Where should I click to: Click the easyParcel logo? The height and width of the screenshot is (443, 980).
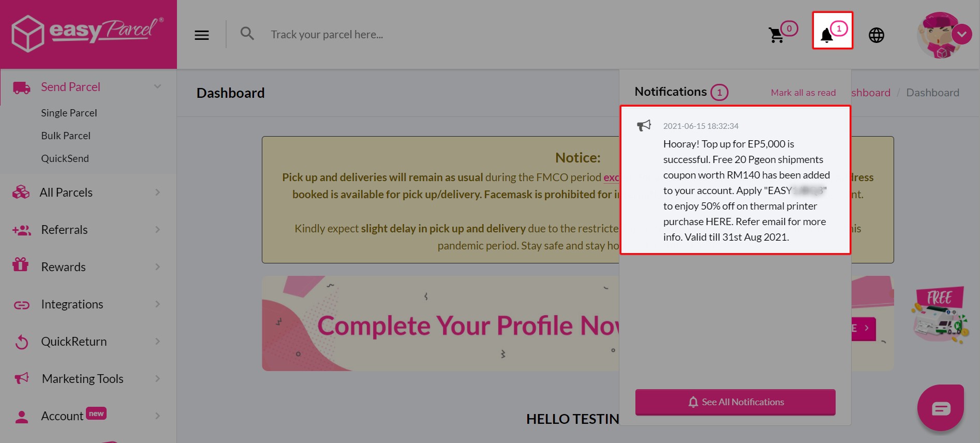coord(88,33)
